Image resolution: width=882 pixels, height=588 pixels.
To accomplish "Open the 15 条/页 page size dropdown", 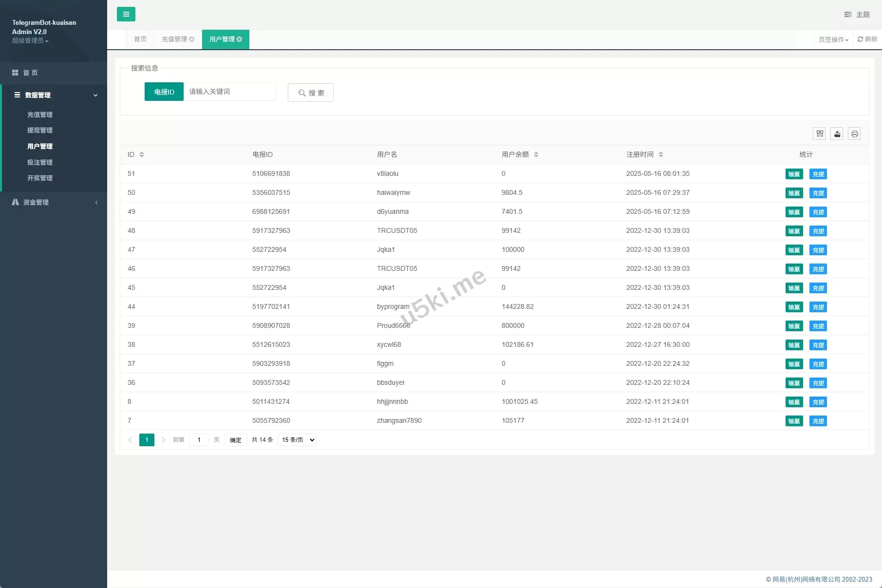I will [x=297, y=440].
